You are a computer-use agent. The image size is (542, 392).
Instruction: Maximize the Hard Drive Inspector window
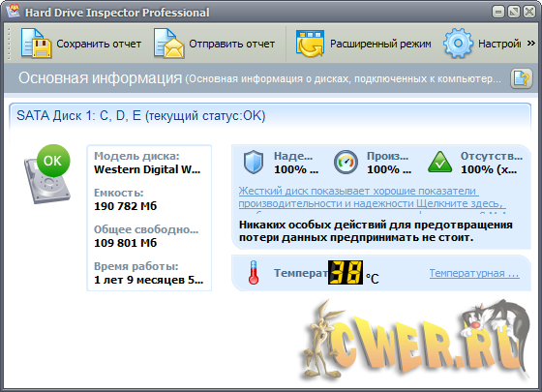click(514, 12)
